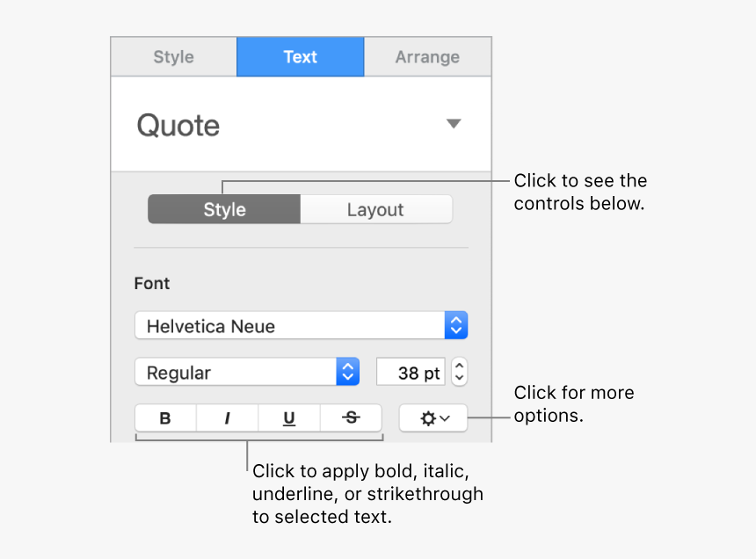
Task: Open the Arrange tab
Action: point(427,57)
